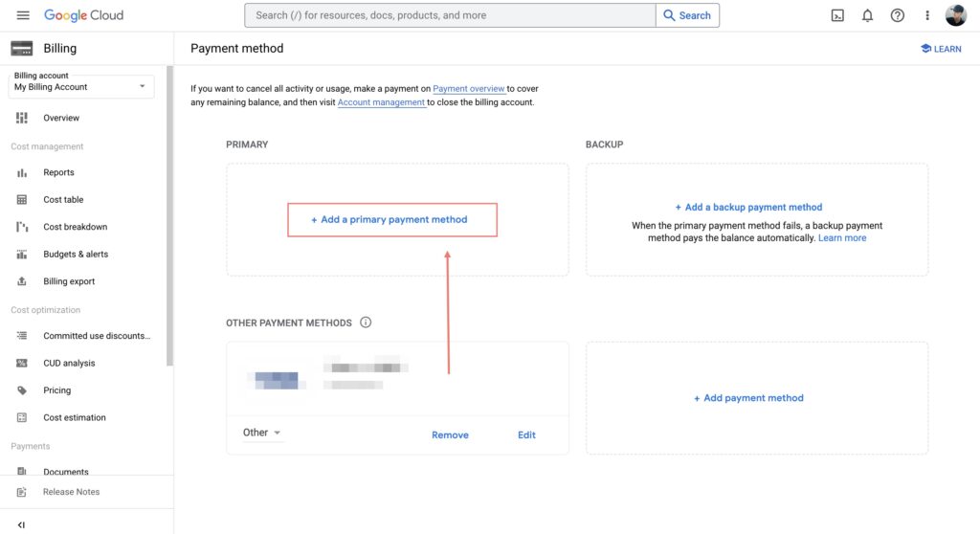
Task: Select Cost breakdown in sidebar
Action: pos(75,227)
